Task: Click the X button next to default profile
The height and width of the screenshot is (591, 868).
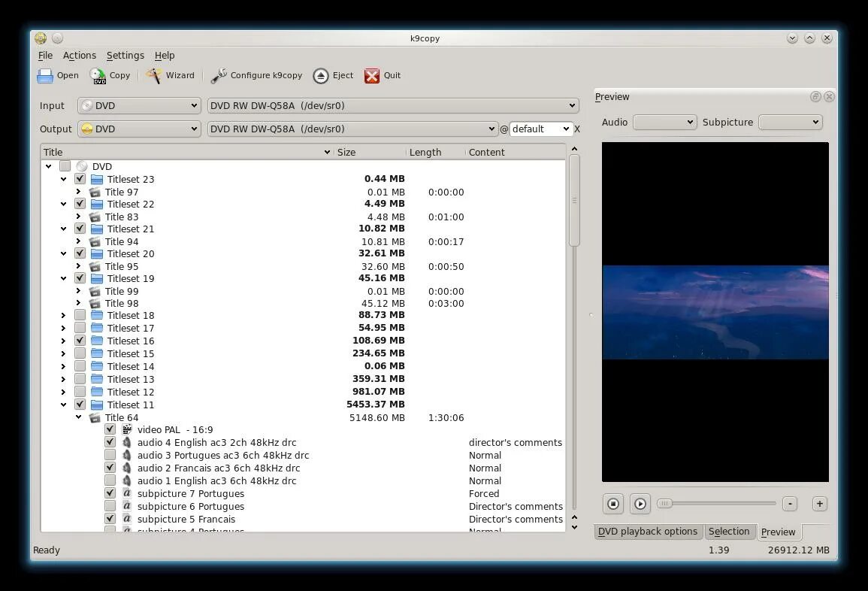Action: [577, 129]
